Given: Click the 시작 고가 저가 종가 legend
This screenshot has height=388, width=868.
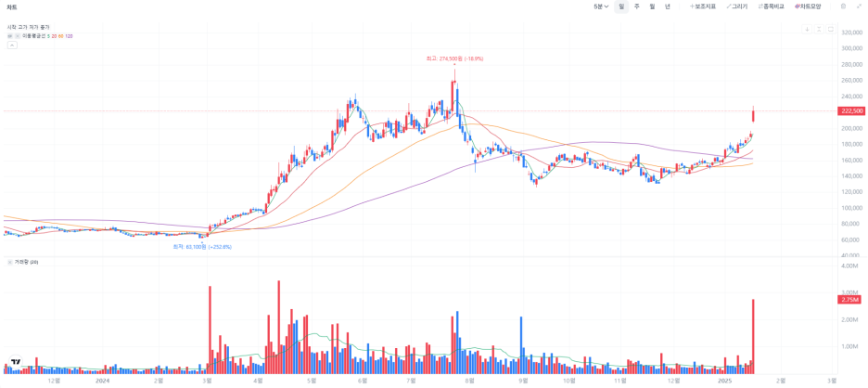Looking at the screenshot, I should click(28, 27).
